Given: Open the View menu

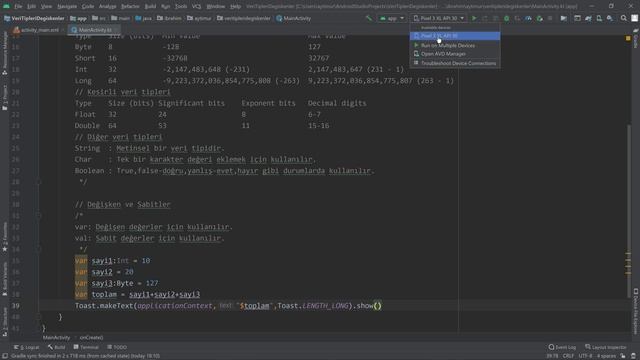Looking at the screenshot, I should click(46, 6).
